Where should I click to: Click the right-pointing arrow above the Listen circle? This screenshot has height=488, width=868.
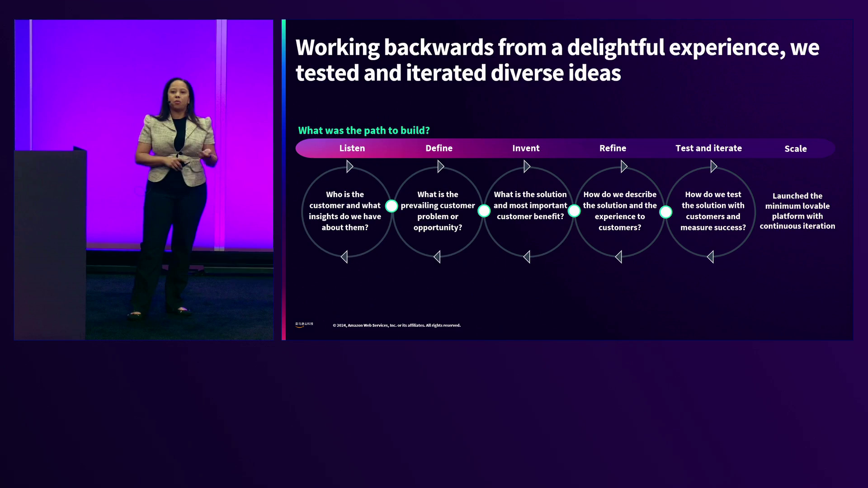349,166
